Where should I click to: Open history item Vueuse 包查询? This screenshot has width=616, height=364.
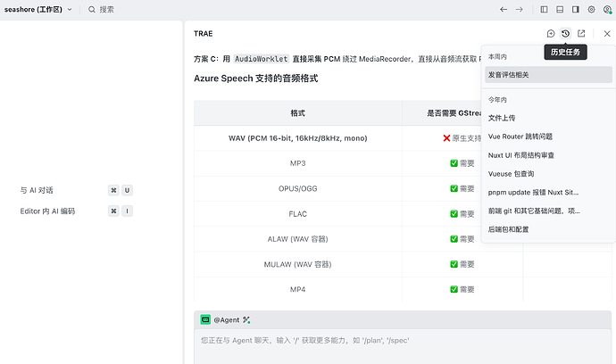click(548, 174)
